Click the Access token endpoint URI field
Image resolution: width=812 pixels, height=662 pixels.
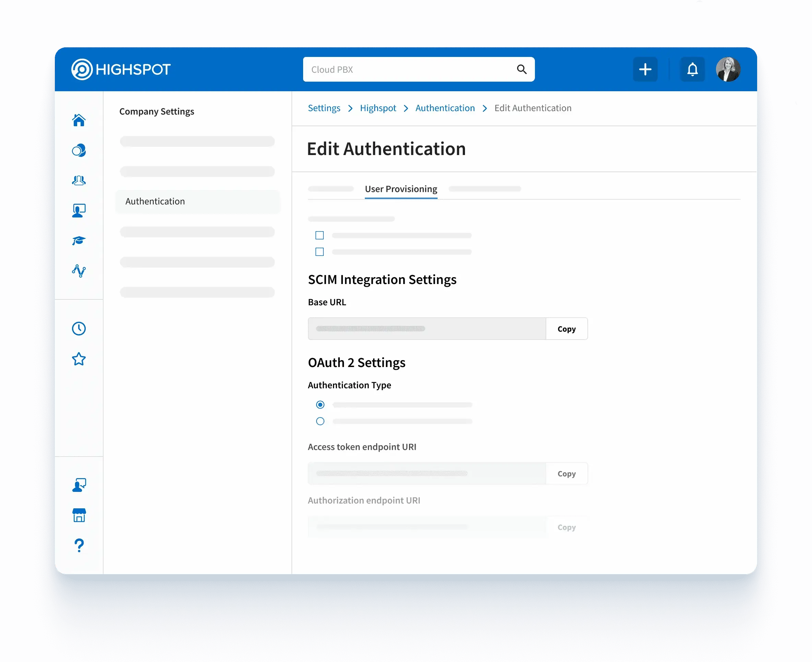(427, 474)
